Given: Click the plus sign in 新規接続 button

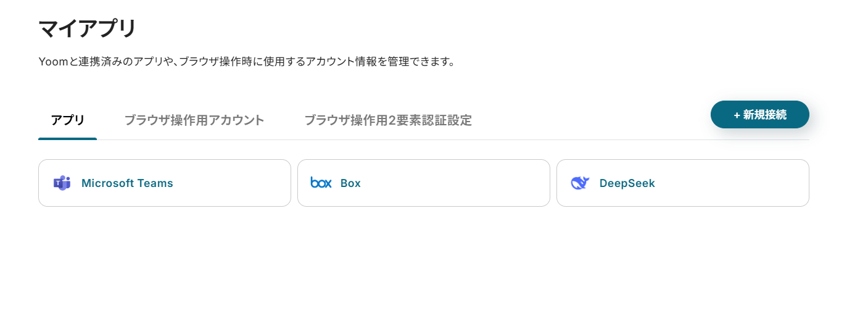Looking at the screenshot, I should [737, 115].
